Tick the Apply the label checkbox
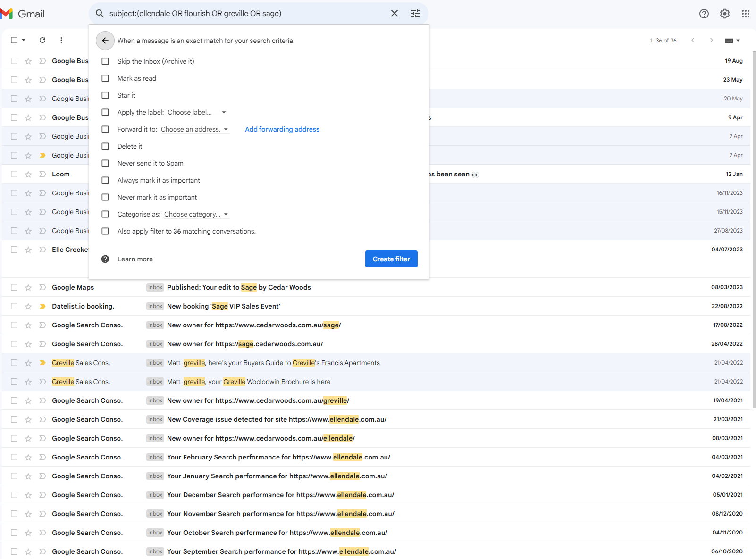The image size is (756, 559). click(x=105, y=112)
